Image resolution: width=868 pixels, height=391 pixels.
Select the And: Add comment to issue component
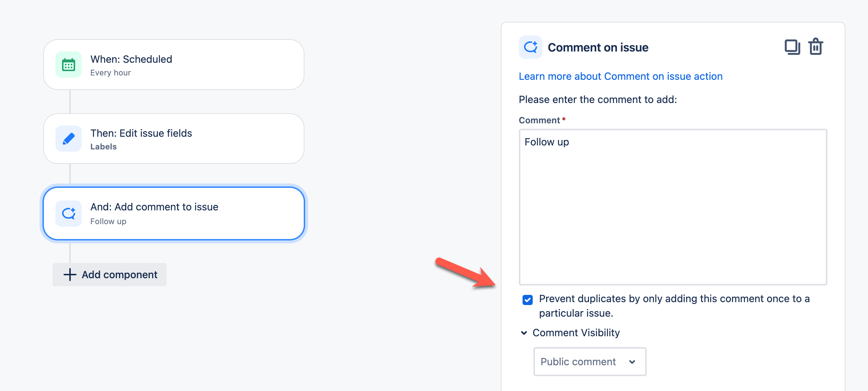tap(173, 213)
